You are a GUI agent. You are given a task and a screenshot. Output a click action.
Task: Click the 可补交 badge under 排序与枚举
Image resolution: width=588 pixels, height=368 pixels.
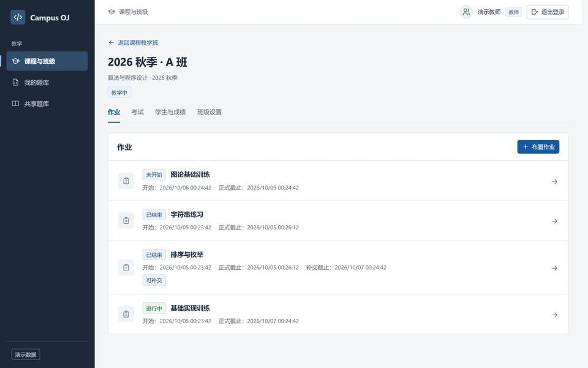154,280
